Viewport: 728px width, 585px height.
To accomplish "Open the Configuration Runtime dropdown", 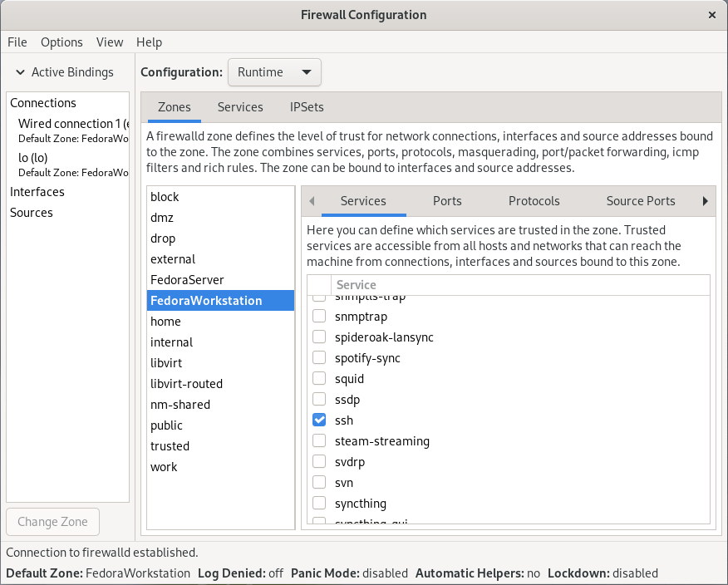I will point(274,72).
